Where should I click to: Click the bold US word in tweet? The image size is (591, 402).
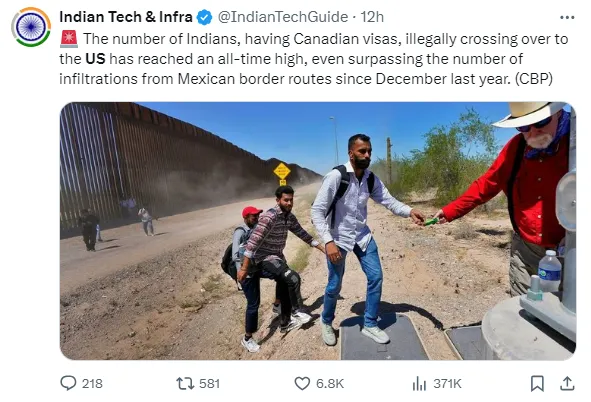(95, 59)
